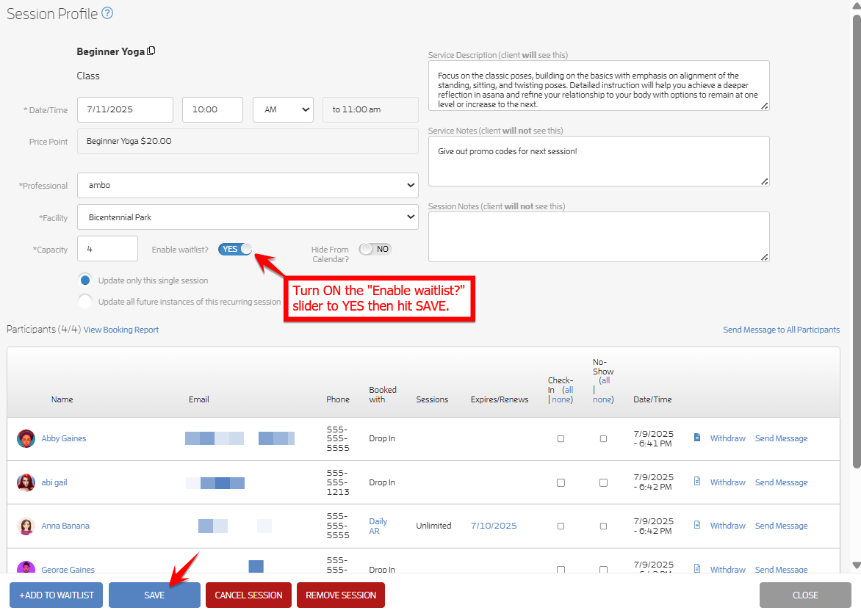
Task: Click No-Show 'all' link in header
Action: tap(605, 380)
